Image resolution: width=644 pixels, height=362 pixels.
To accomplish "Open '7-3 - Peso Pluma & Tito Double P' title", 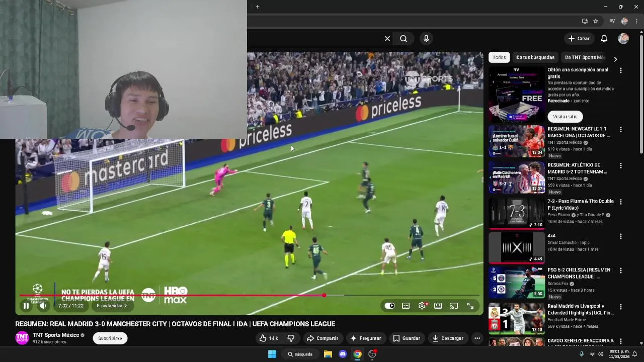I will tap(581, 205).
